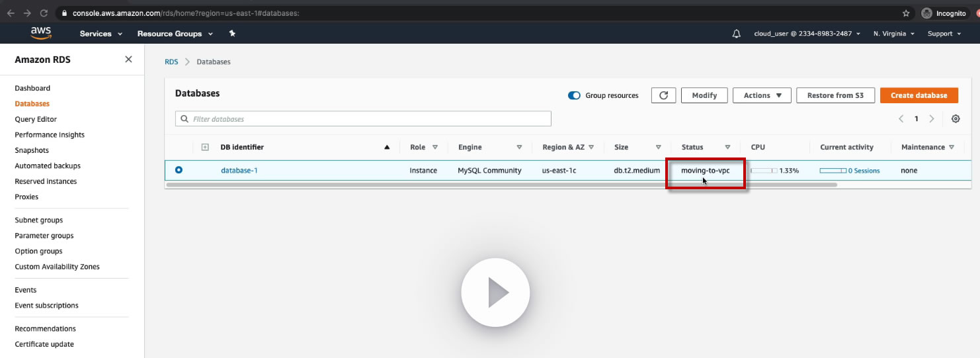Image resolution: width=980 pixels, height=358 pixels.
Task: Open Reserved instances in the sidebar
Action: pyautogui.click(x=46, y=181)
